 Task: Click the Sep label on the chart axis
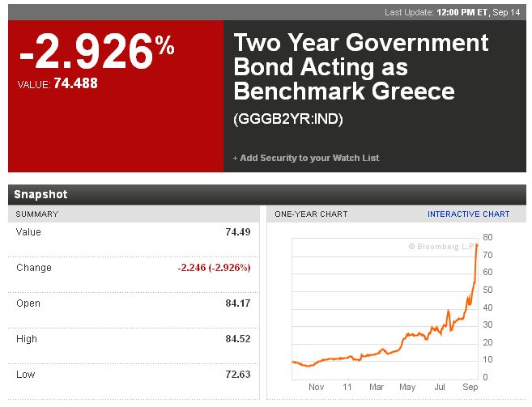(x=471, y=387)
